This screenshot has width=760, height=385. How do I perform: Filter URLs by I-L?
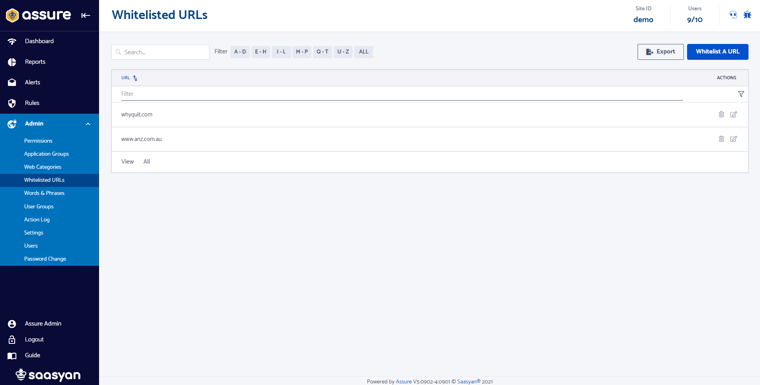coord(281,52)
